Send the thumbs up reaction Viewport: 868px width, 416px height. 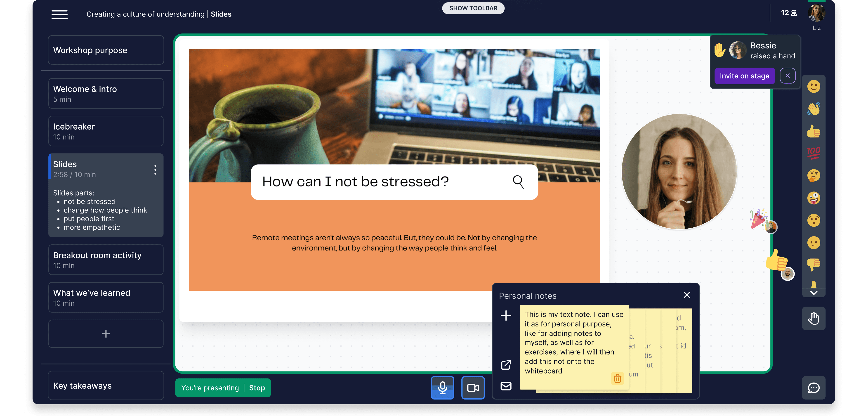(x=814, y=132)
